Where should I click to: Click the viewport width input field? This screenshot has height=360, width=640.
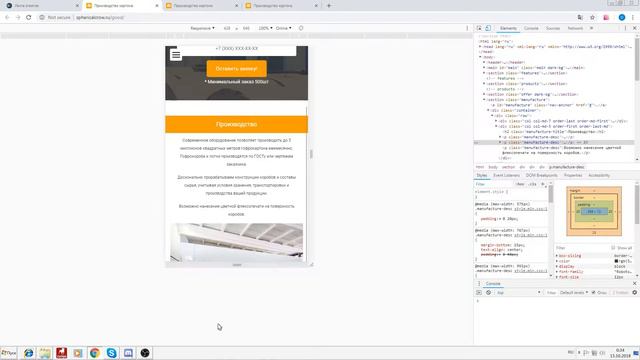pyautogui.click(x=227, y=28)
